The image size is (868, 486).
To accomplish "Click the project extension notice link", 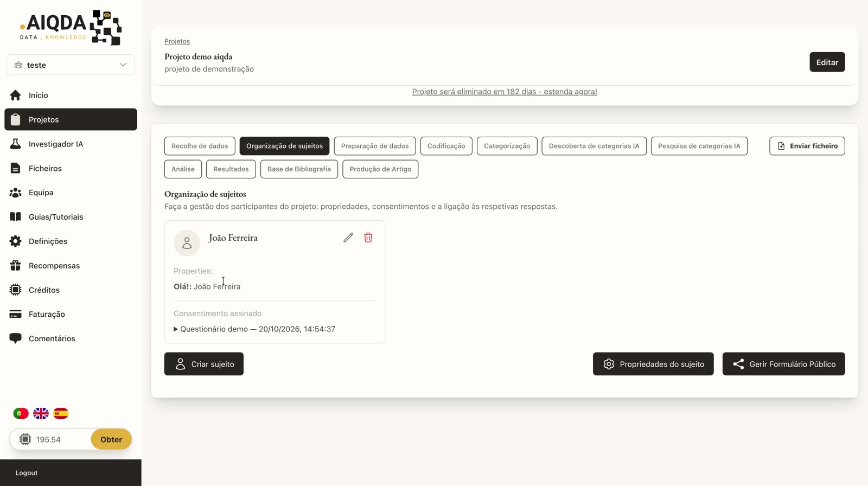I will pyautogui.click(x=505, y=92).
